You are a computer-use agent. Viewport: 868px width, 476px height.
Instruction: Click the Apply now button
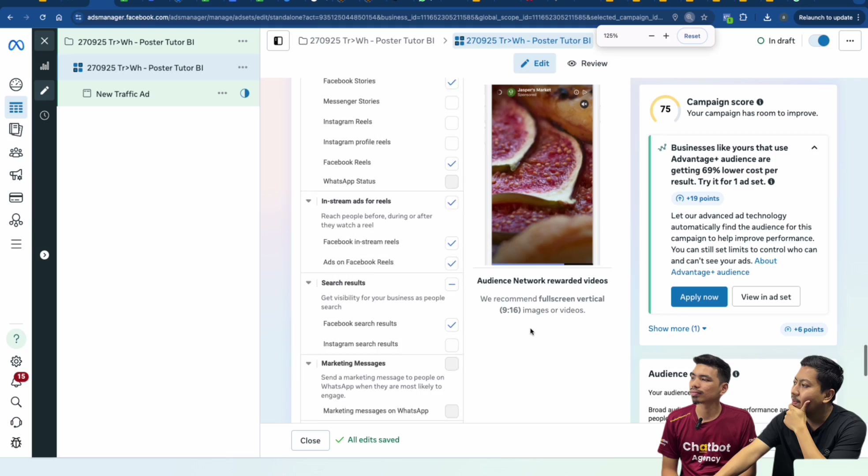coord(699,297)
